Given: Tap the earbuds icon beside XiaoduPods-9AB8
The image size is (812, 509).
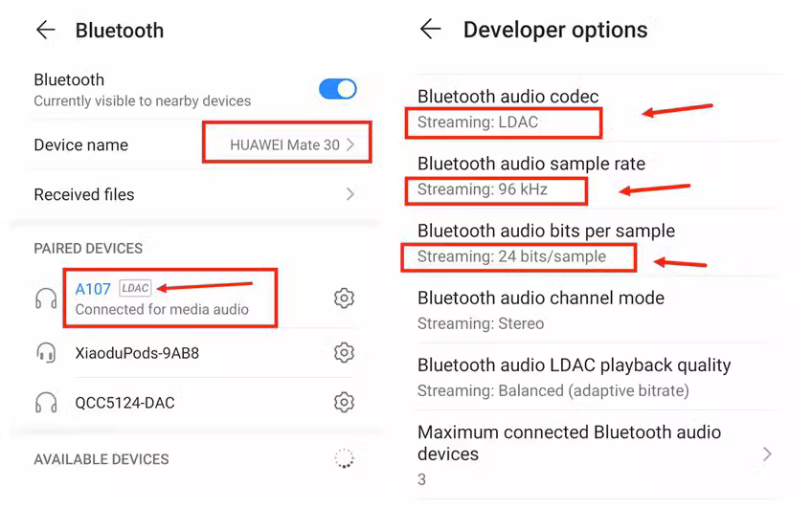Looking at the screenshot, I should 46,353.
